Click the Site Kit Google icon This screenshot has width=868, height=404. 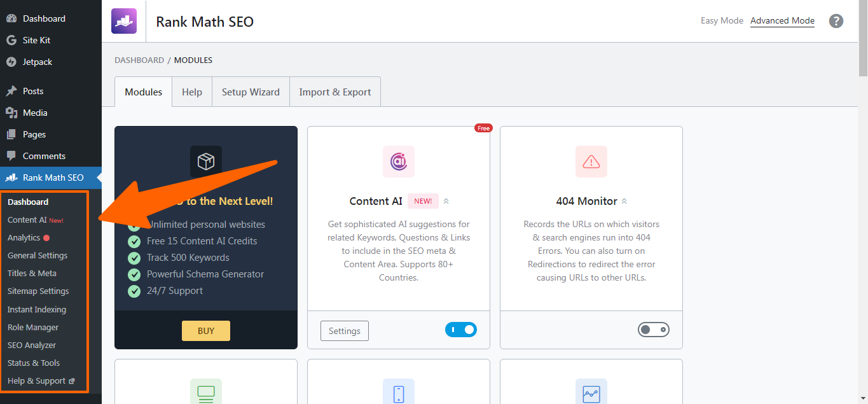pos(11,40)
